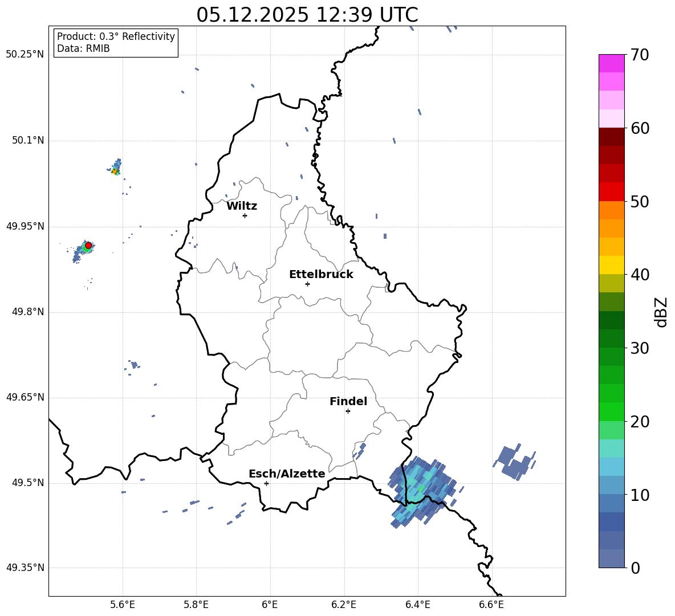Image resolution: width=675 pixels, height=616 pixels.
Task: Click the 5.6°E longitude label
Action: [x=122, y=605]
